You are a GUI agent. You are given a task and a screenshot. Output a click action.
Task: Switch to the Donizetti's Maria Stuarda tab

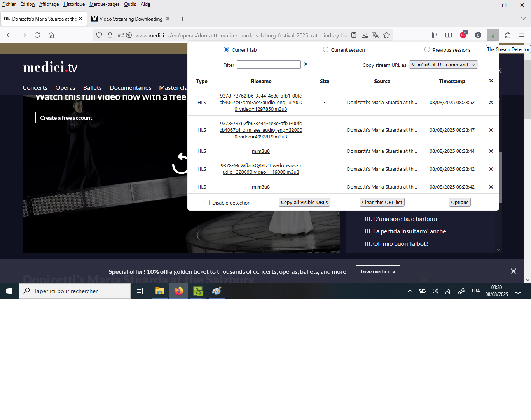44,19
